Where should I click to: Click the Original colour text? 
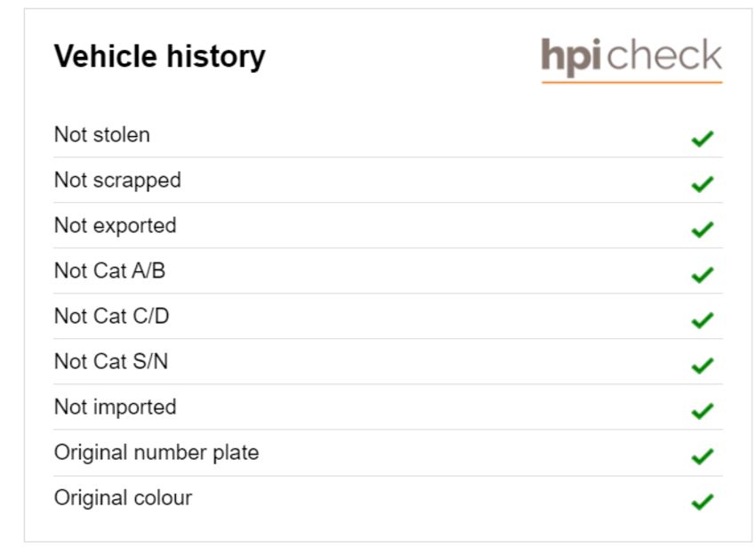tap(123, 497)
